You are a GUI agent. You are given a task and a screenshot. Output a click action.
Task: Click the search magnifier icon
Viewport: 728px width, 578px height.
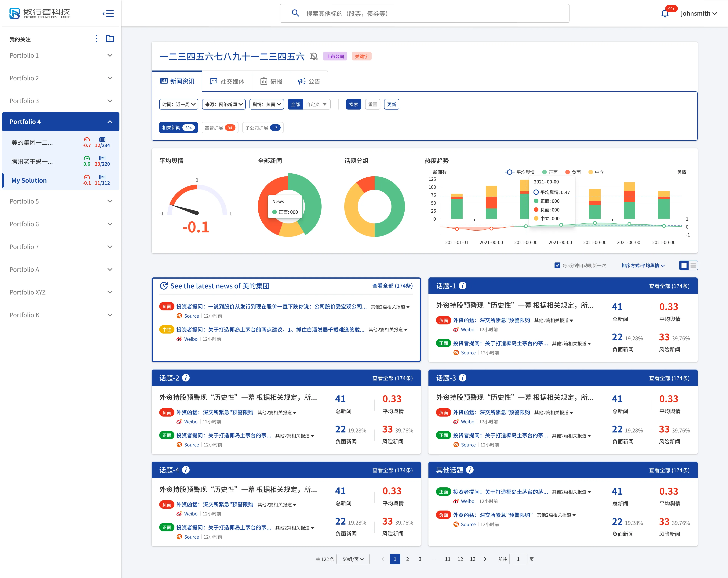[x=295, y=13]
